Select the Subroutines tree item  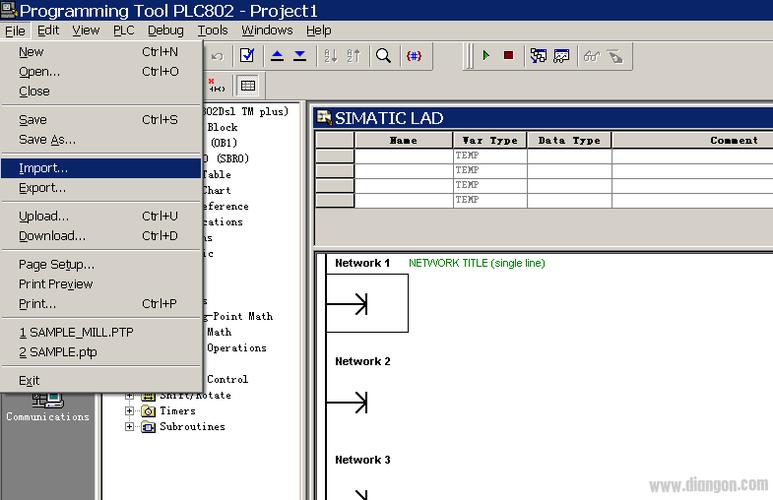[192, 427]
